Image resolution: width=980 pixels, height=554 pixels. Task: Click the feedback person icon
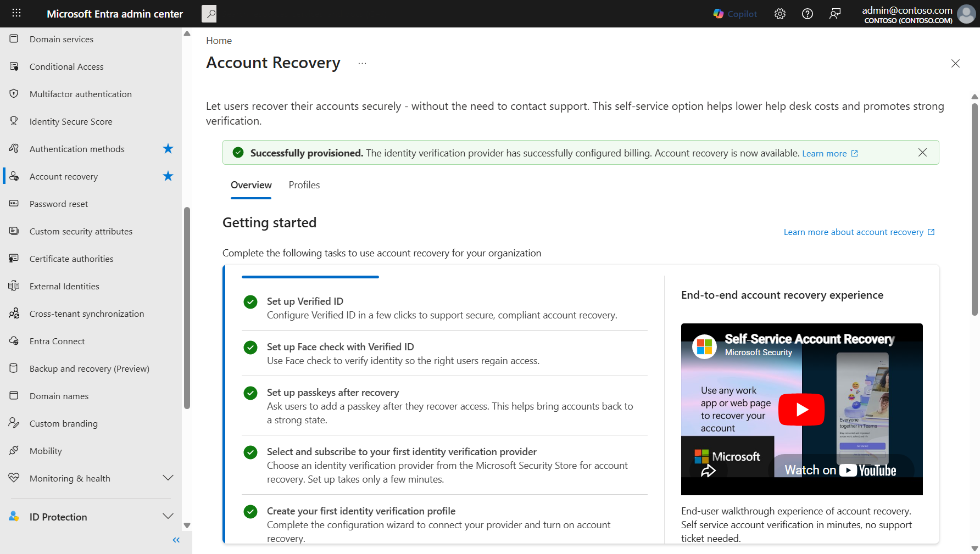(835, 14)
